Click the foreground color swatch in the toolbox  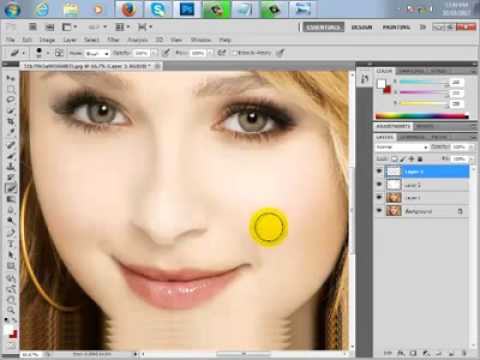click(x=8, y=329)
